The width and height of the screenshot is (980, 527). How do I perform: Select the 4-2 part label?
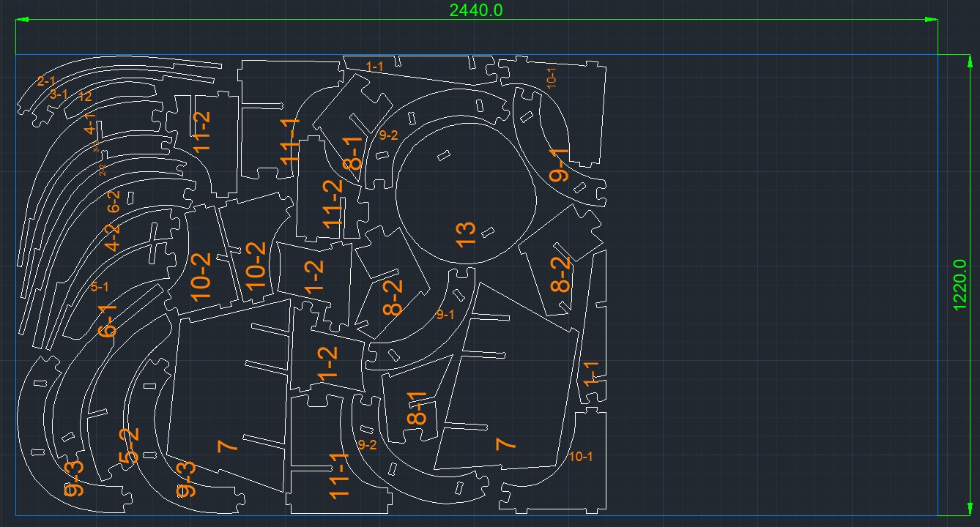(x=112, y=238)
